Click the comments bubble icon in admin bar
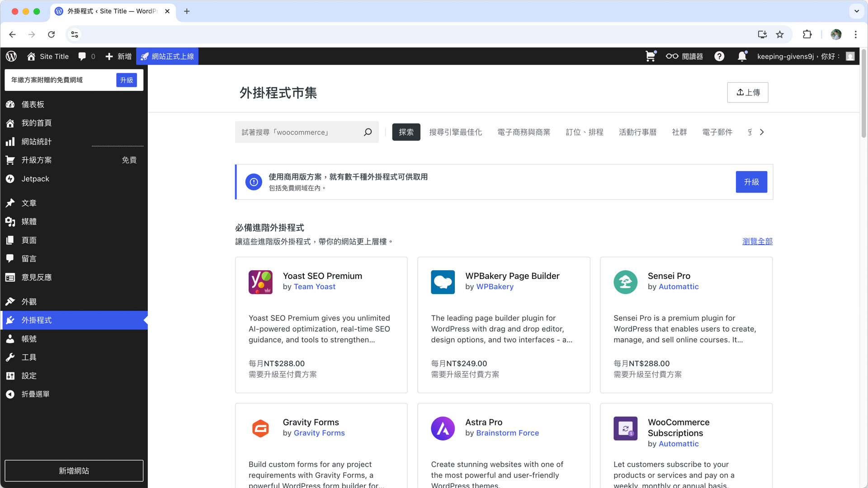 coord(82,56)
